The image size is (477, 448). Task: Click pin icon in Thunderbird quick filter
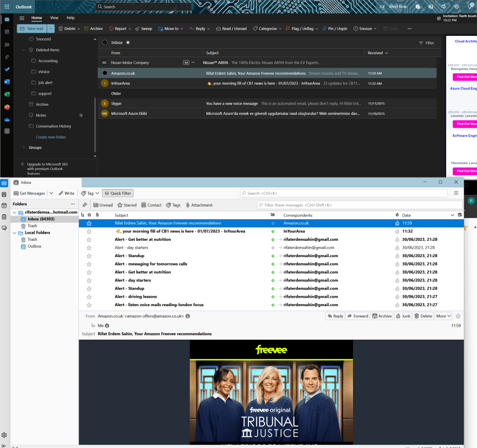[x=85, y=205]
